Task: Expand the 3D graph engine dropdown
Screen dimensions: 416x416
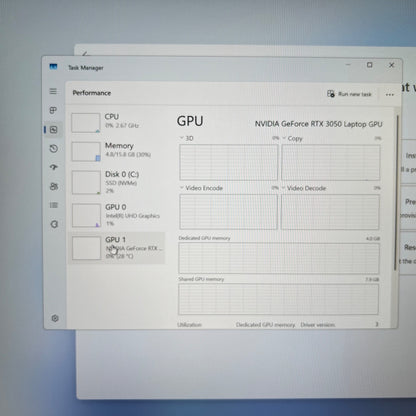Action: coord(187,138)
